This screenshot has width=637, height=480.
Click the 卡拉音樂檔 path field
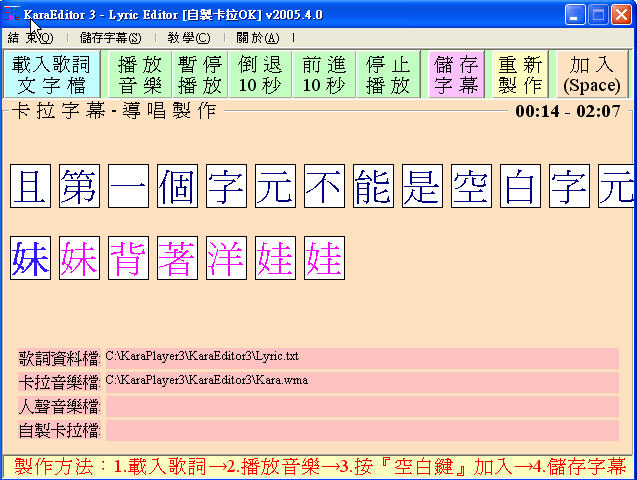[x=362, y=382]
